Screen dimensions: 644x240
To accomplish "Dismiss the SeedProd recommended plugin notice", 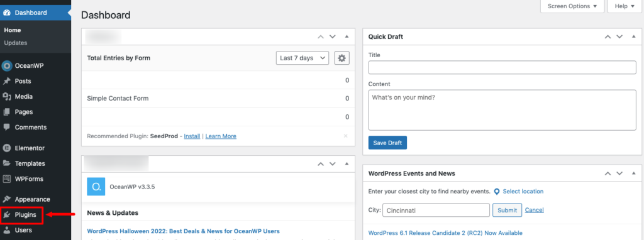I will (x=345, y=136).
